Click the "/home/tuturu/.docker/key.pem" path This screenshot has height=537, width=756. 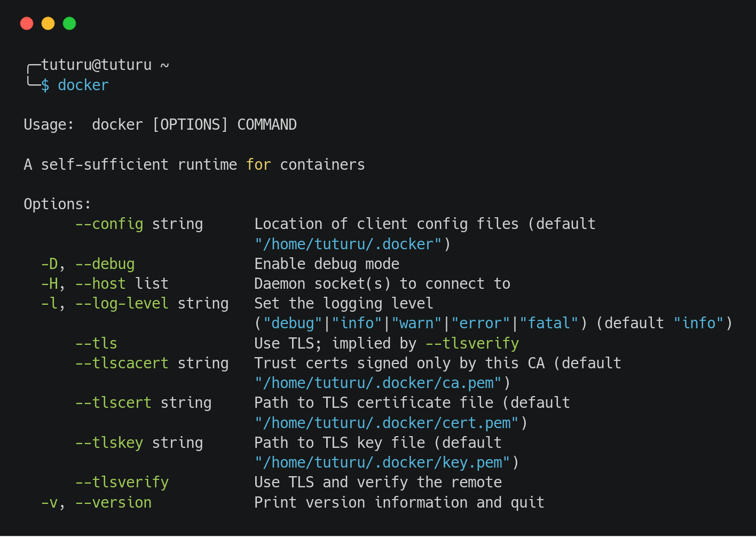382,463
